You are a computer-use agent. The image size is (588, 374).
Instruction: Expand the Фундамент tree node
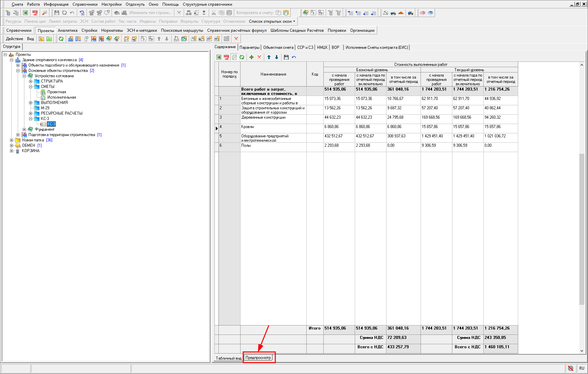(x=24, y=129)
